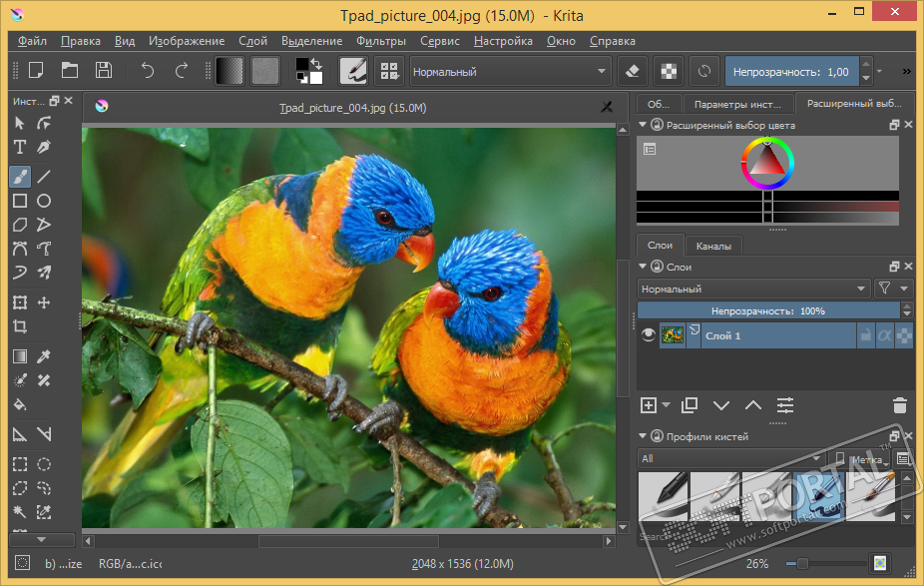Open layer blend mode dropdown in Слои panel
This screenshot has width=924, height=586.
point(753,289)
